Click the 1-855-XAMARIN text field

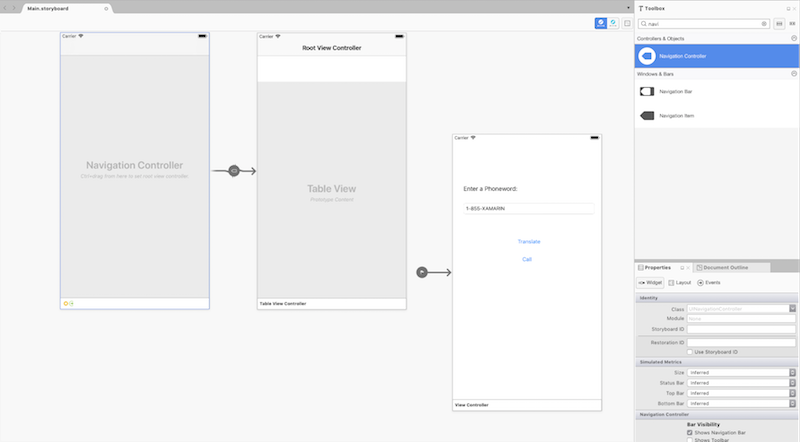[529, 209]
